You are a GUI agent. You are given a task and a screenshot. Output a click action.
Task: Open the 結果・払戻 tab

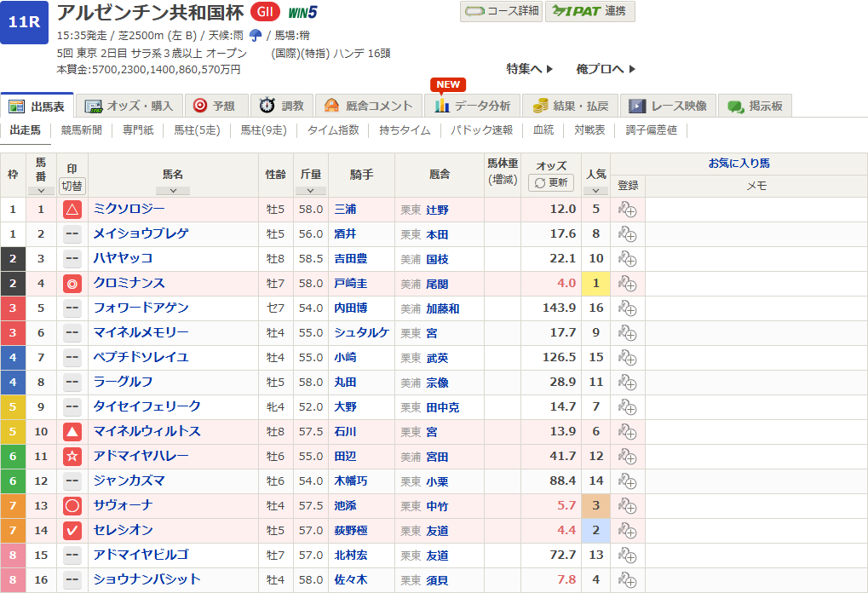pyautogui.click(x=571, y=106)
